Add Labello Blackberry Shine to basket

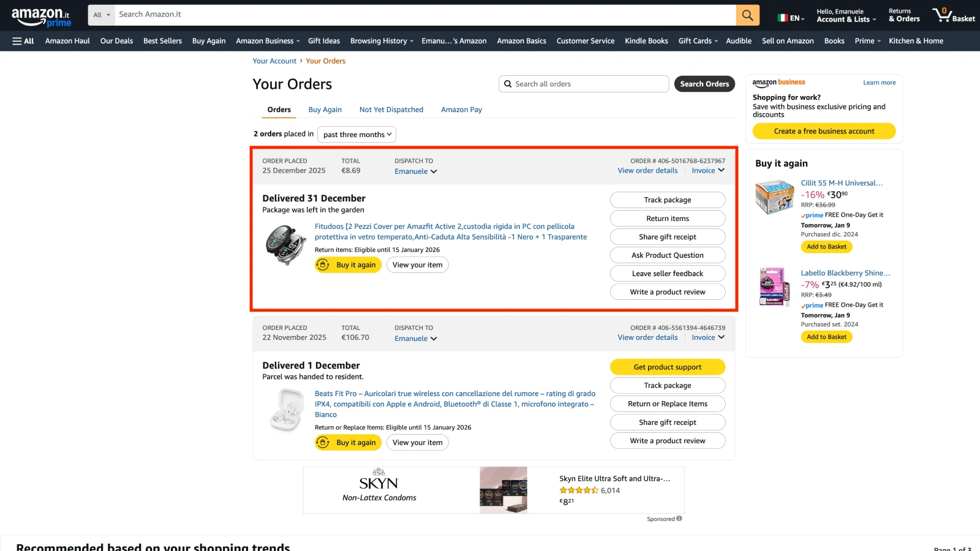pyautogui.click(x=826, y=337)
